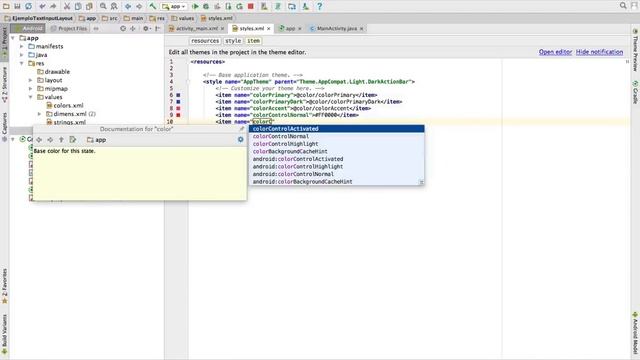Expand the layout folder

coord(31,80)
